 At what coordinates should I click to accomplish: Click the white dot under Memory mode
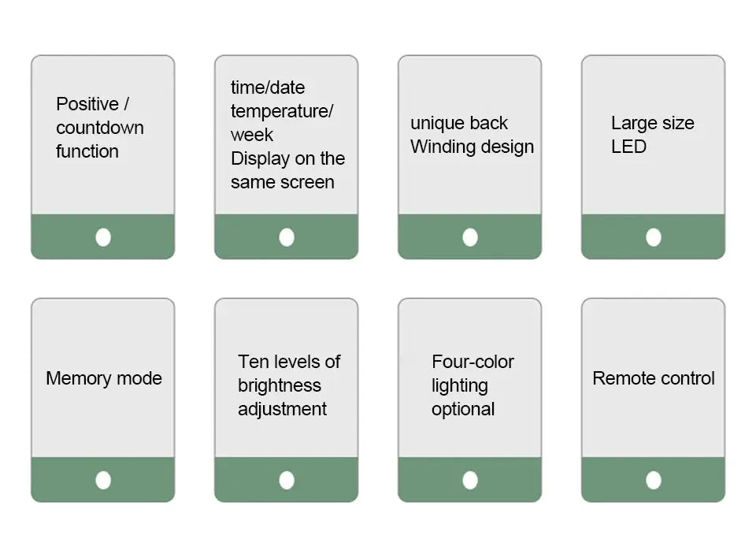click(x=103, y=481)
